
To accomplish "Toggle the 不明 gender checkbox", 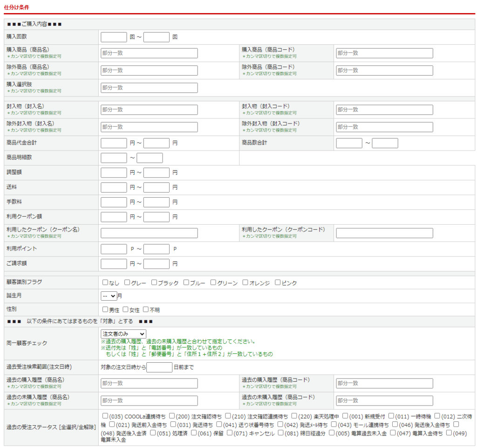I will pos(146,310).
